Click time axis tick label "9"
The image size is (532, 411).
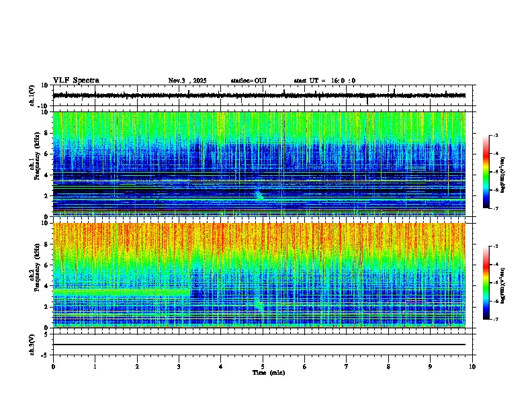coord(430,367)
